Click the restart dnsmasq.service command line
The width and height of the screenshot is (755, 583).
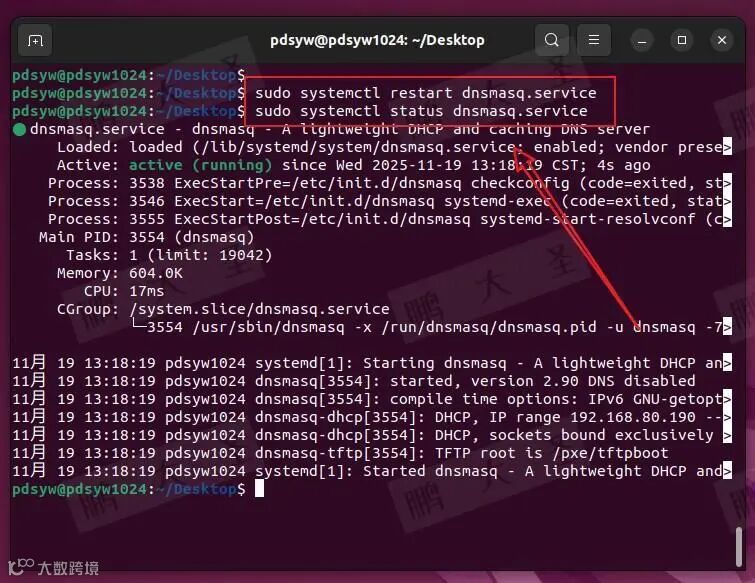coord(426,93)
